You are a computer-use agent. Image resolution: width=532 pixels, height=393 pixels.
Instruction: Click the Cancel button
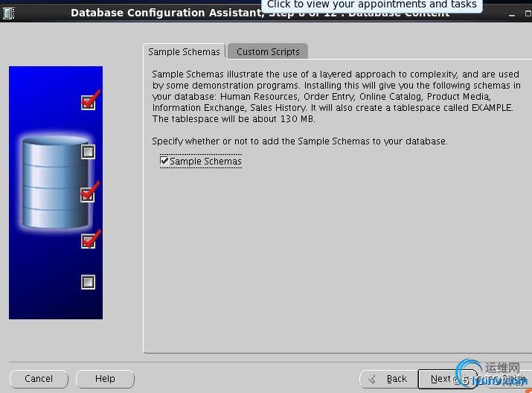(x=39, y=378)
